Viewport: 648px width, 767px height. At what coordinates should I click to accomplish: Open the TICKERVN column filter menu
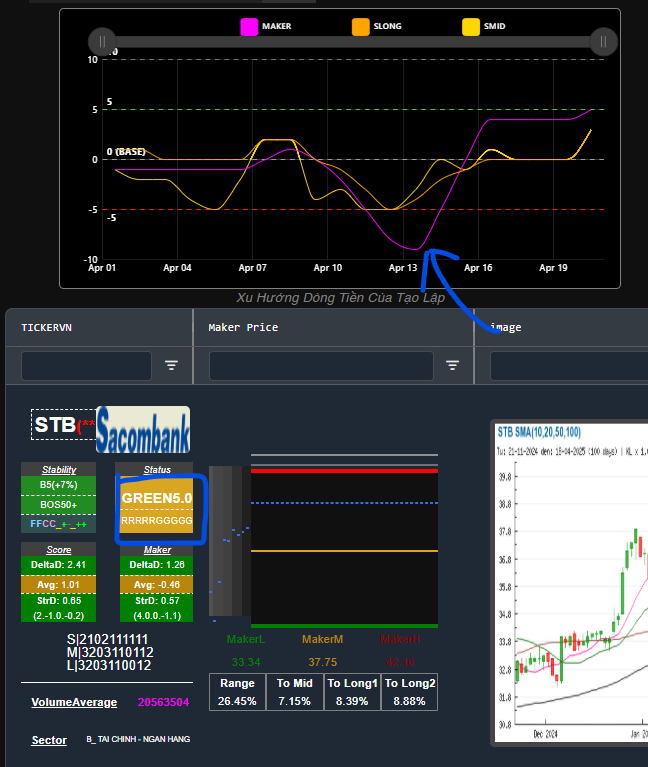171,366
